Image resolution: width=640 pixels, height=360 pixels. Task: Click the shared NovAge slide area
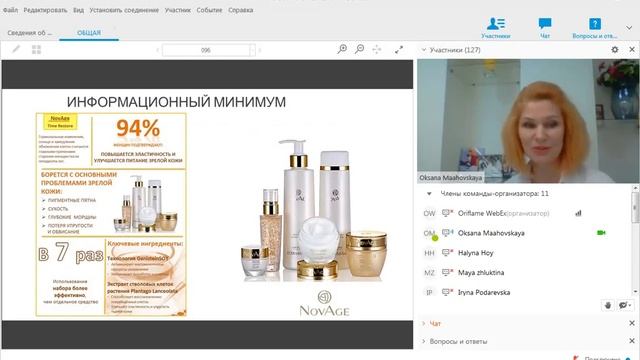click(x=207, y=204)
